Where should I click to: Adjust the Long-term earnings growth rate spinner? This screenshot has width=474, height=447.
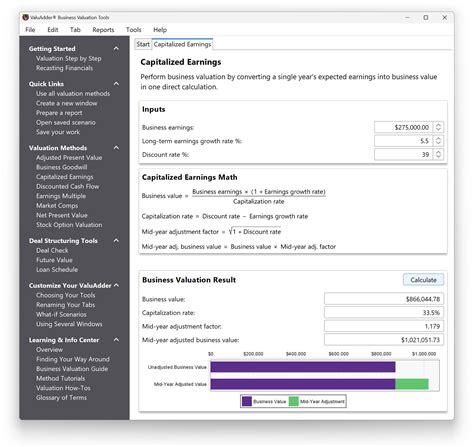click(438, 141)
